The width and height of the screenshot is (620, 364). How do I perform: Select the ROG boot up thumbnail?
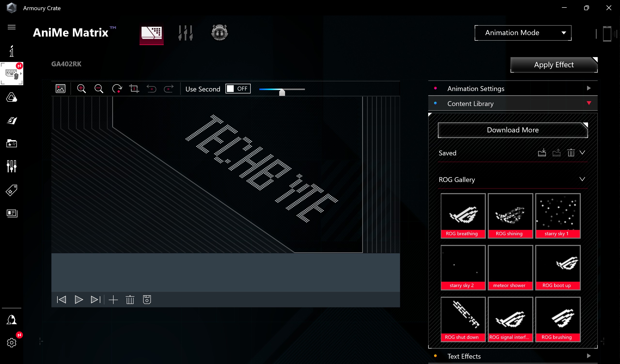(558, 268)
